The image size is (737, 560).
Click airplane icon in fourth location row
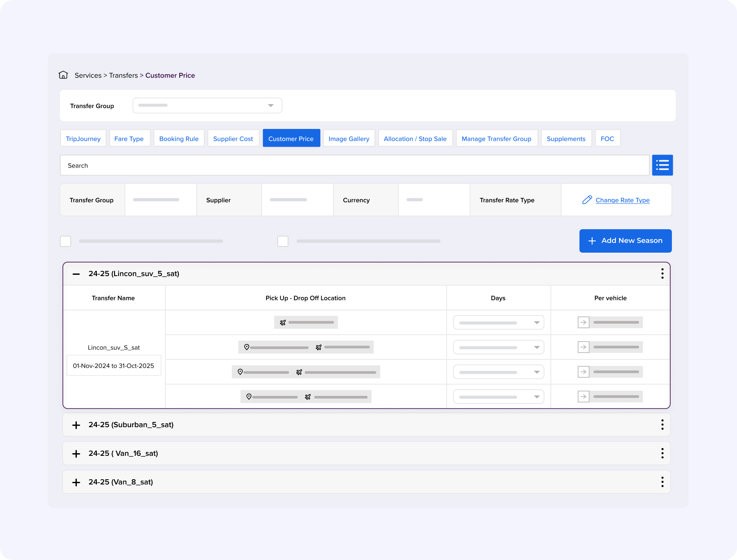tap(308, 397)
